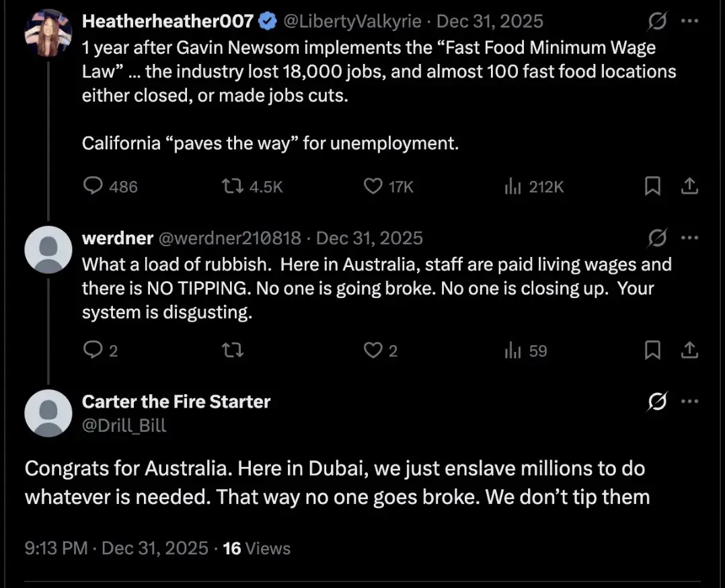
Task: Open the @LibertyValkyrie profile handle
Action: click(x=352, y=22)
